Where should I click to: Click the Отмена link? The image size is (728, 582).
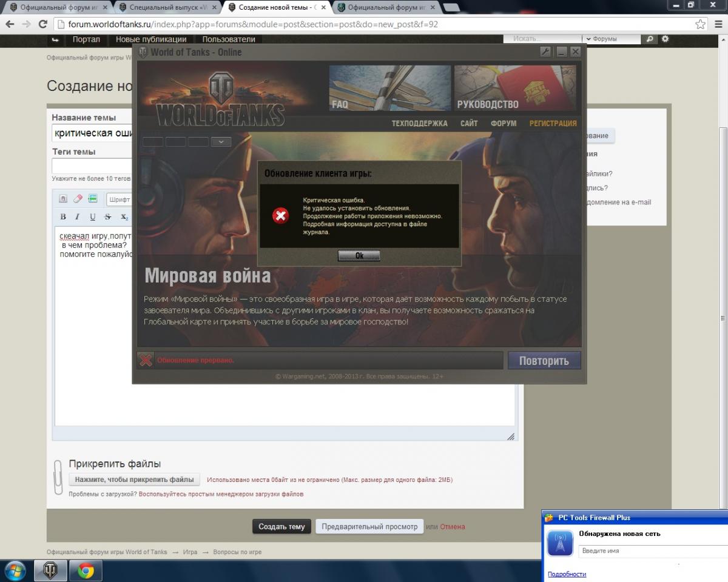[453, 527]
